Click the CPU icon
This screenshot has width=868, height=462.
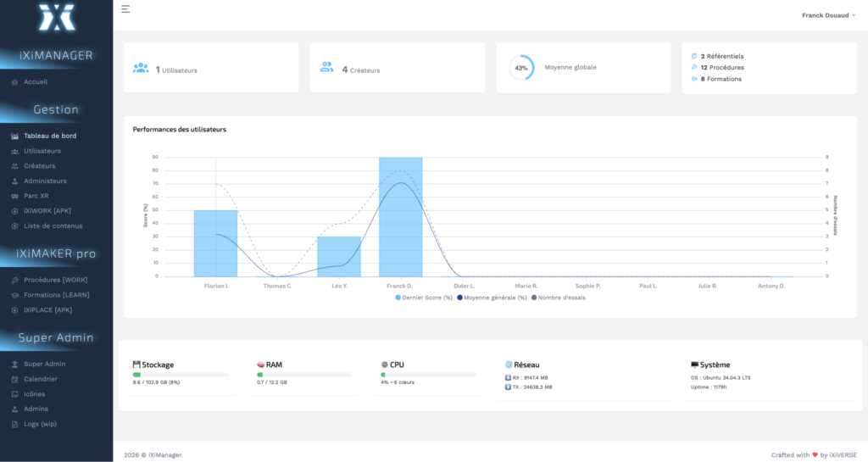pyautogui.click(x=384, y=365)
